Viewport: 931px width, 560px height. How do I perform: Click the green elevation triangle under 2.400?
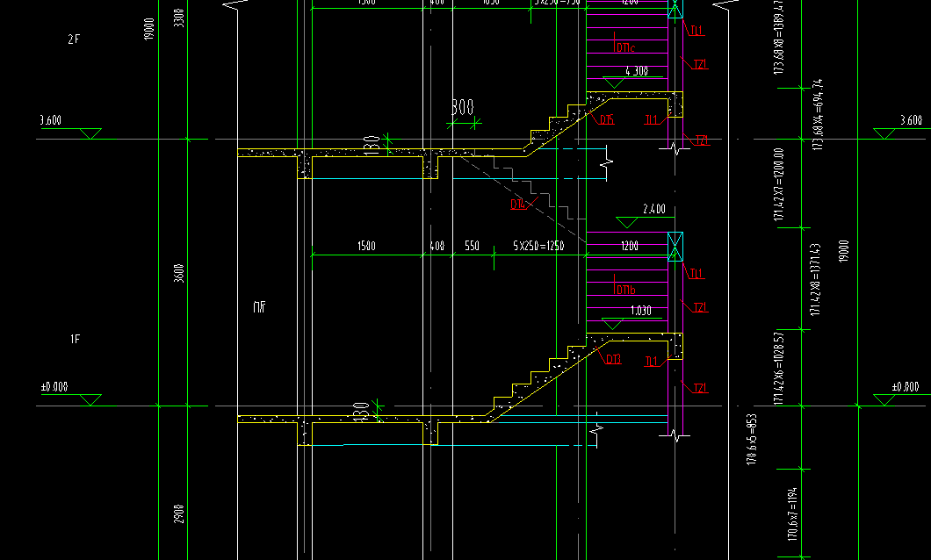point(626,222)
